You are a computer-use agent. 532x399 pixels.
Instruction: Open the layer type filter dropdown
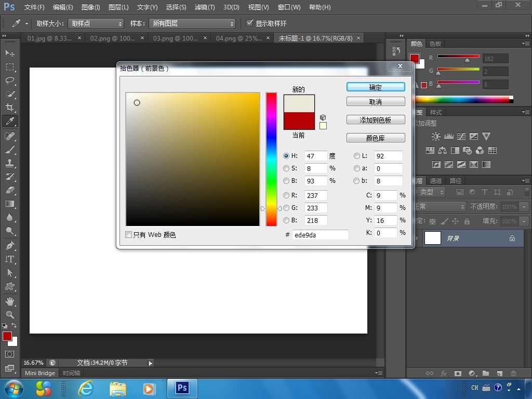coord(431,192)
